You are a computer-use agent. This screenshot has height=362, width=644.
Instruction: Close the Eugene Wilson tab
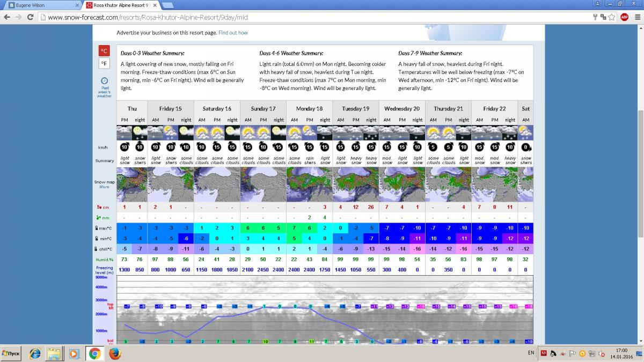[x=77, y=5]
